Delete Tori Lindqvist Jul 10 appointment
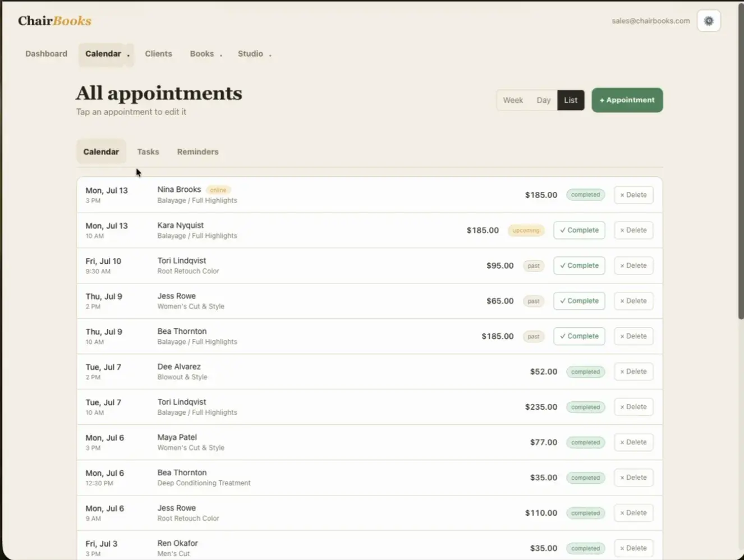The height and width of the screenshot is (560, 744). pyautogui.click(x=633, y=265)
